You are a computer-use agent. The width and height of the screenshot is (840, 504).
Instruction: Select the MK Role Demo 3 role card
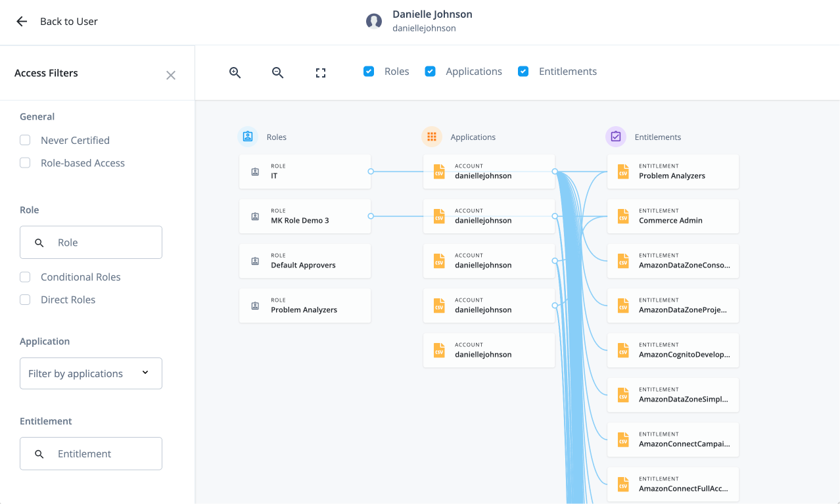tap(304, 216)
